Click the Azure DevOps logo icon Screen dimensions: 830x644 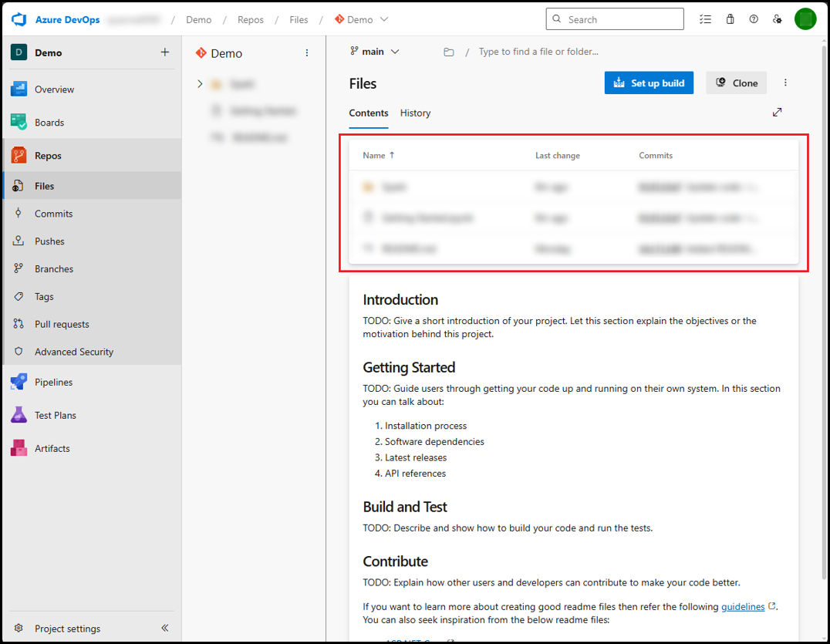(x=19, y=19)
